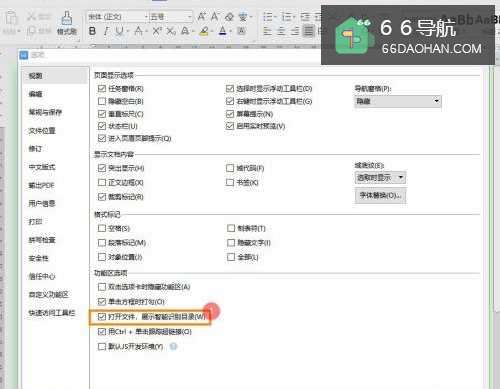This screenshot has width=500, height=389.
Task: Click the bulleted list icon in ribbon
Action: coord(268,16)
